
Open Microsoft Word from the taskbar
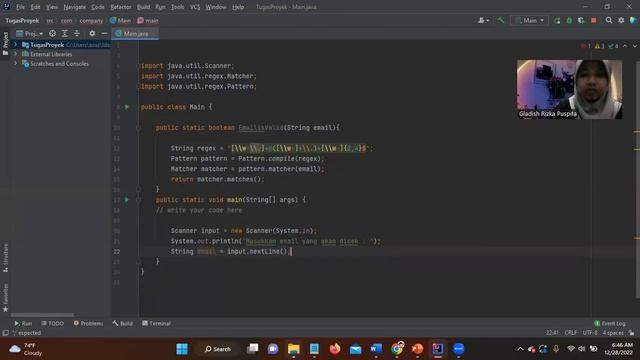tap(376, 349)
